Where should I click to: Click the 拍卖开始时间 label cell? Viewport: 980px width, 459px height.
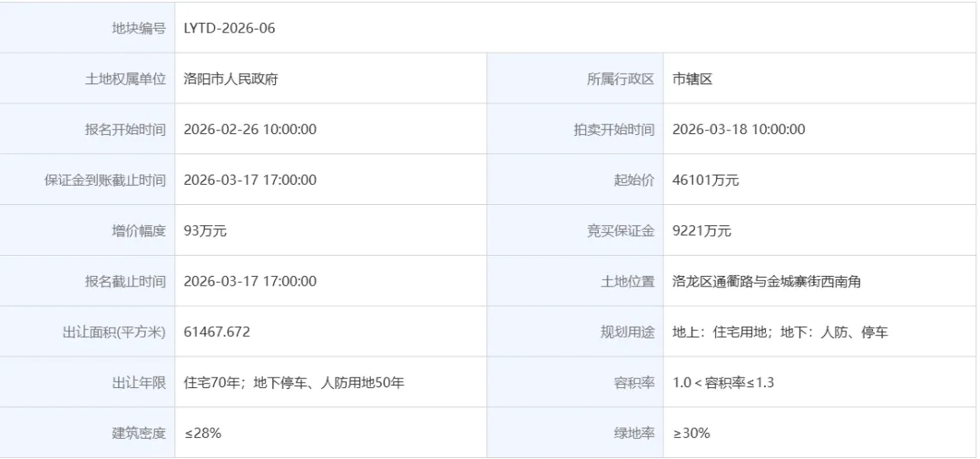coord(575,130)
